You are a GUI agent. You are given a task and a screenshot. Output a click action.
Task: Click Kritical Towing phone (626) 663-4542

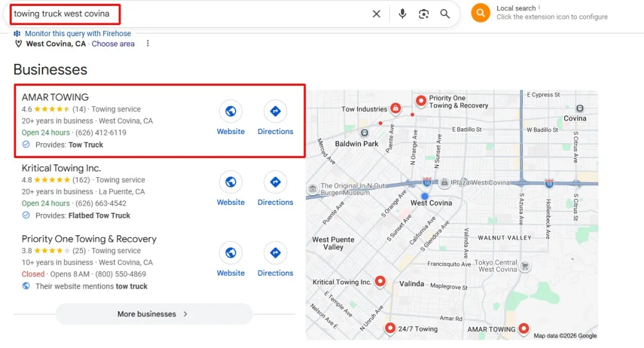coord(100,204)
